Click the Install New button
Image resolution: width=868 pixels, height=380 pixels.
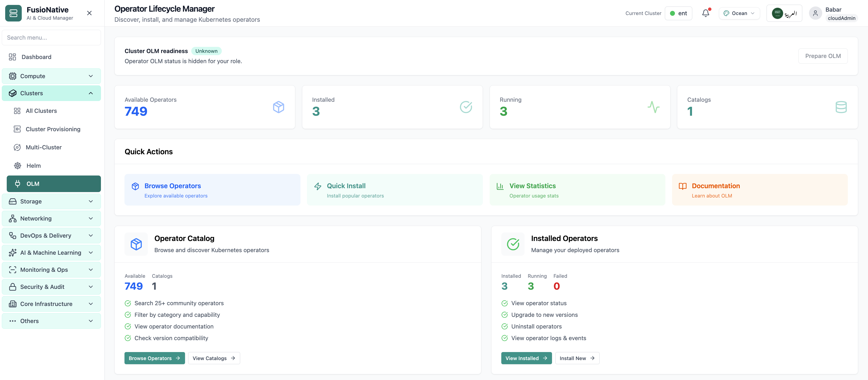[x=577, y=358]
